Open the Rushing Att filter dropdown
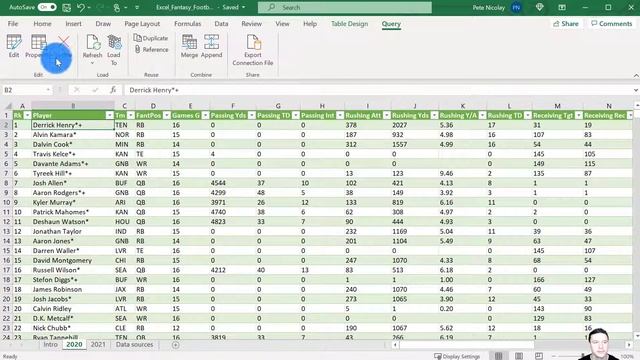This screenshot has width=640, height=360. (x=386, y=116)
